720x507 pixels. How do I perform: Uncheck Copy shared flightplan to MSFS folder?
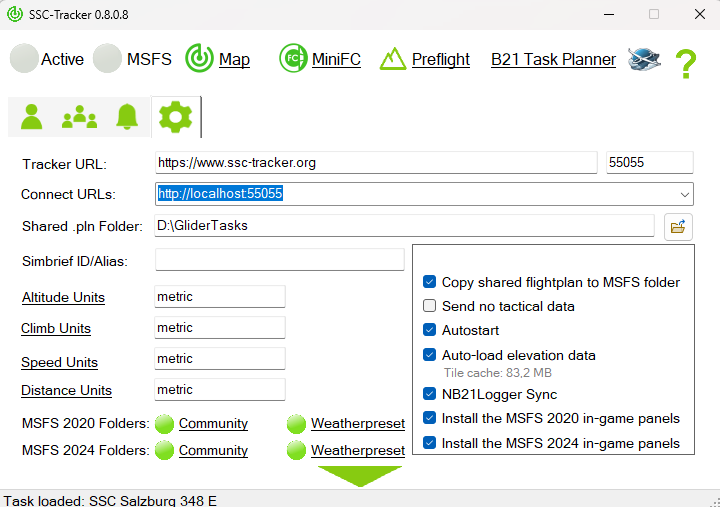429,282
